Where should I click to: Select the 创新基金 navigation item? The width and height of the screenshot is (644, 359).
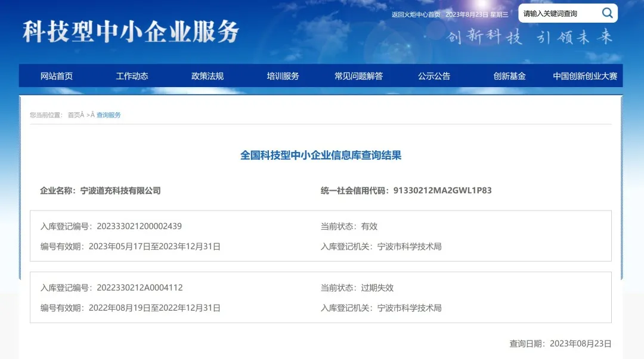tap(509, 76)
